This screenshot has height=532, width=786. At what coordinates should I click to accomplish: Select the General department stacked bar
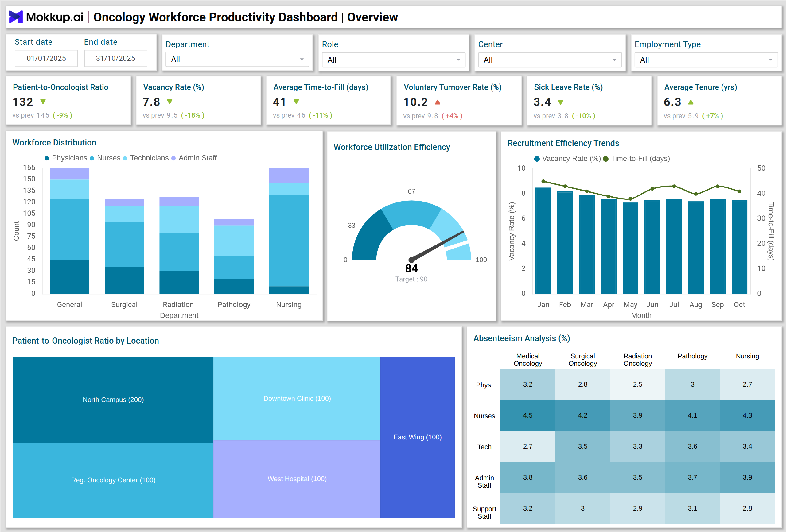click(x=69, y=231)
